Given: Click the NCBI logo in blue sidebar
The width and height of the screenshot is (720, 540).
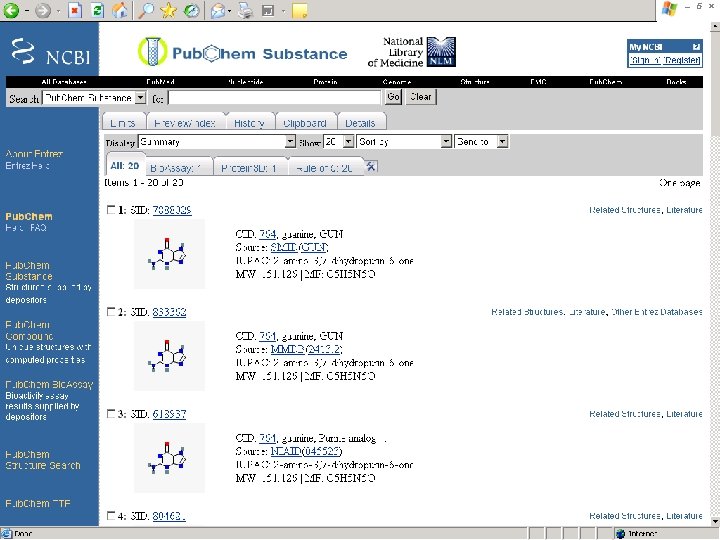Looking at the screenshot, I should tap(50, 51).
